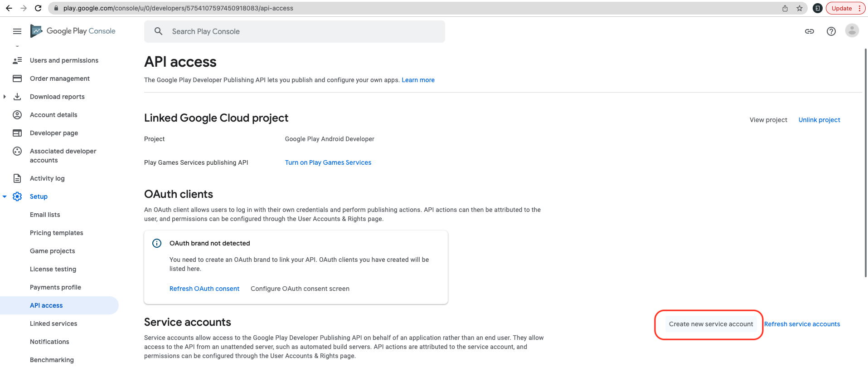Click Configure OAuth consent screen

point(300,289)
